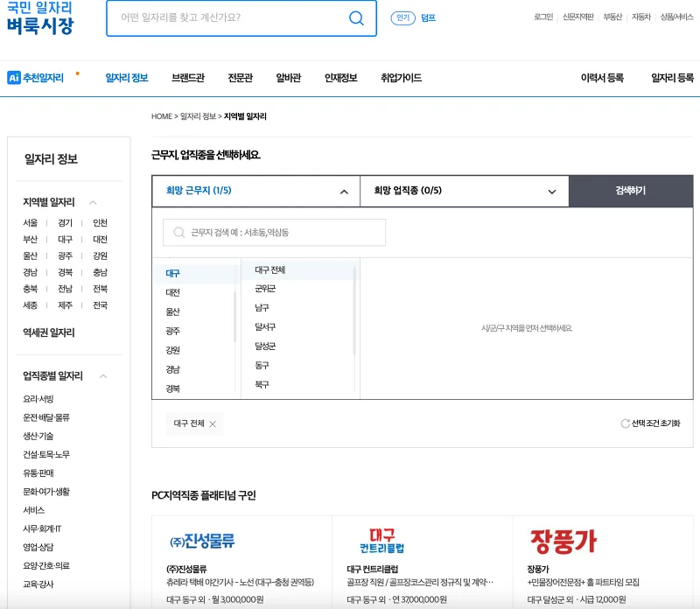Select 북구 district option

click(x=262, y=384)
